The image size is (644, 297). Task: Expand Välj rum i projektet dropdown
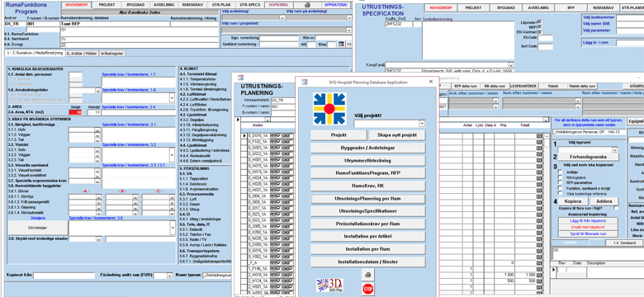point(348,30)
